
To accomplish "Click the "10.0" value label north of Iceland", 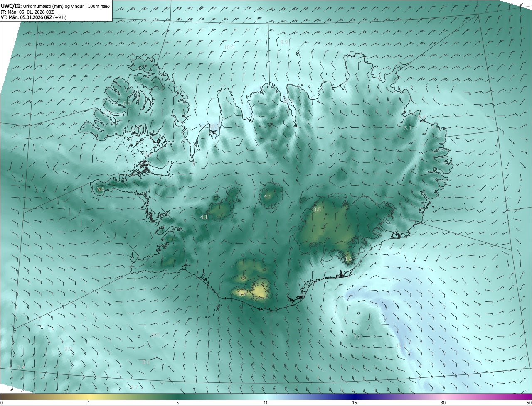I will point(229,47).
